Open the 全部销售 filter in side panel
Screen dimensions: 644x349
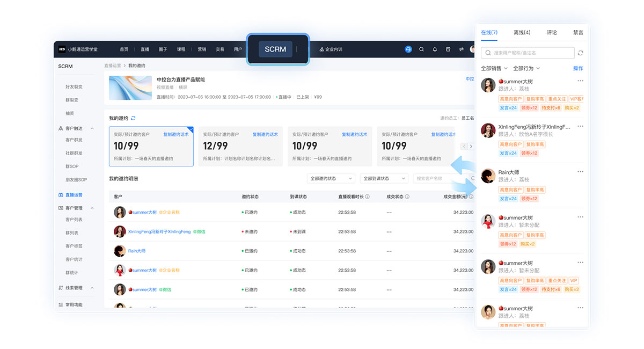[x=494, y=69]
